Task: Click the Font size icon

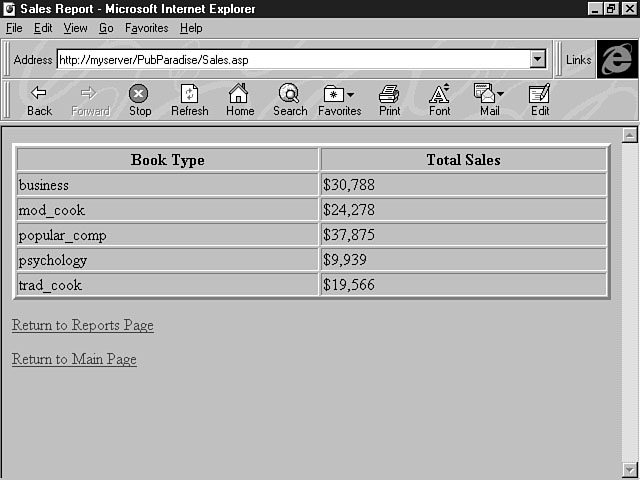Action: (x=439, y=99)
